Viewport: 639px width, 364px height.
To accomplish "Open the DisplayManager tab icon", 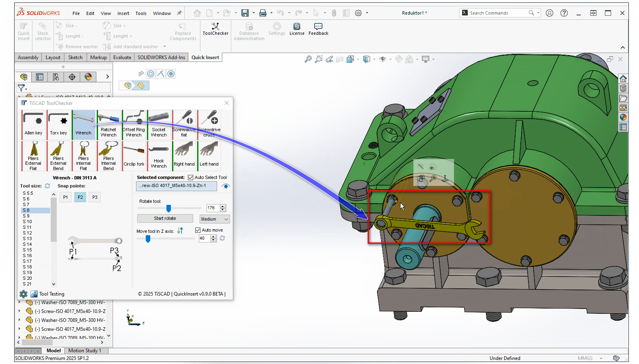I will [88, 77].
